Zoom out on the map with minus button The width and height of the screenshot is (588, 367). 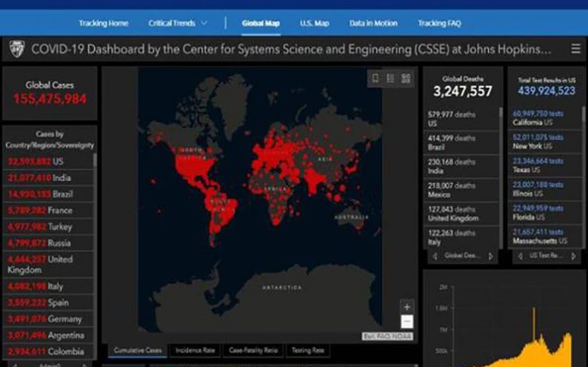(x=407, y=321)
